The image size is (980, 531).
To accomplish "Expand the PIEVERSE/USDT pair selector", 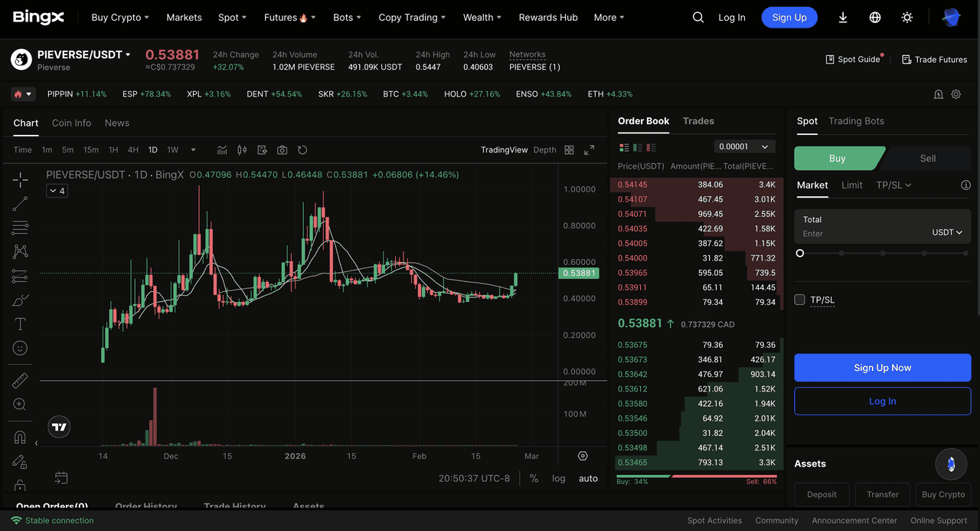I will tap(84, 54).
